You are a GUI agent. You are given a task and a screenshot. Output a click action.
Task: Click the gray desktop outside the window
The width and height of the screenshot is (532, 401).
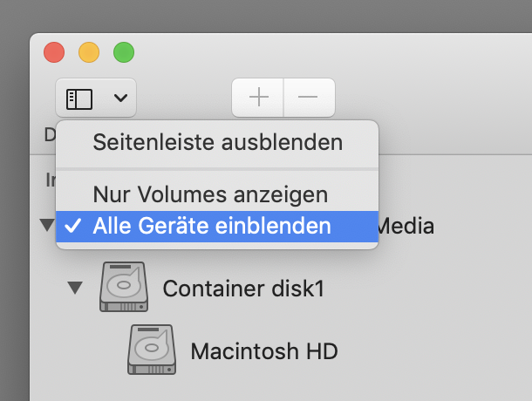tap(264, 16)
